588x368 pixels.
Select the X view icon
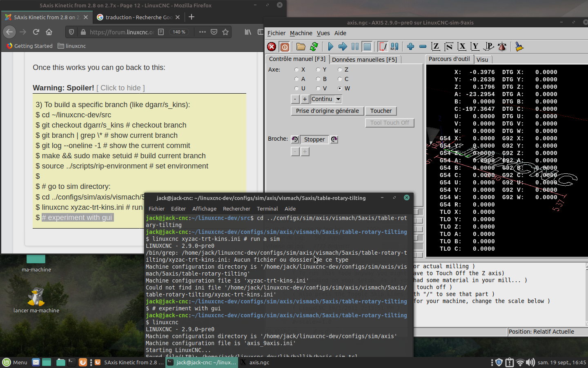pos(462,47)
